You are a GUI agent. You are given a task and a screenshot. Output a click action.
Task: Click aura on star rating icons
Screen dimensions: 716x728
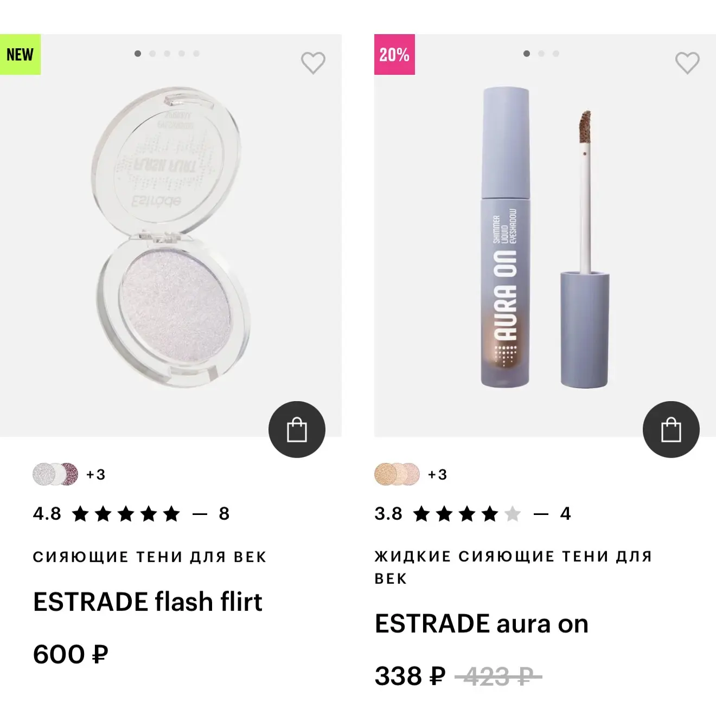467,513
